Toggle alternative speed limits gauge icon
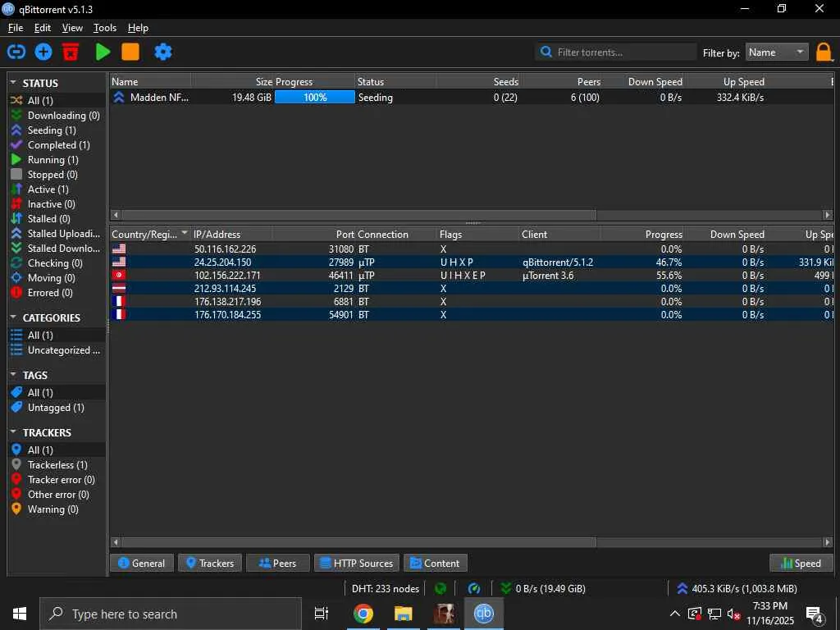 [474, 589]
